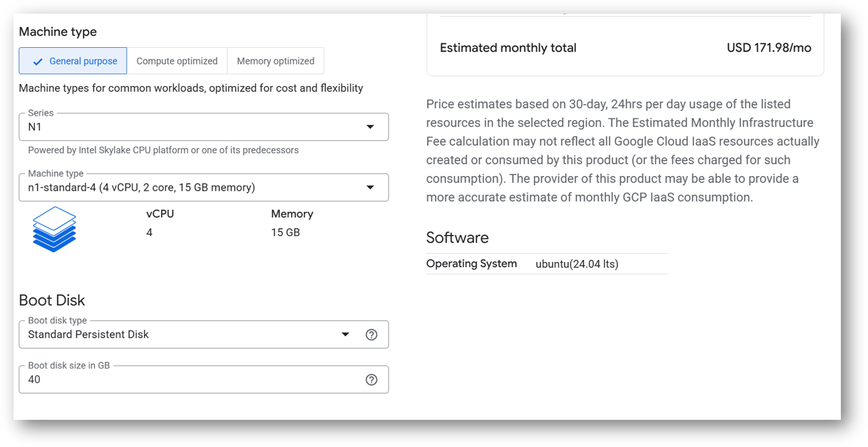The width and height of the screenshot is (868, 447).
Task: Click the vCPU column label
Action: click(160, 214)
